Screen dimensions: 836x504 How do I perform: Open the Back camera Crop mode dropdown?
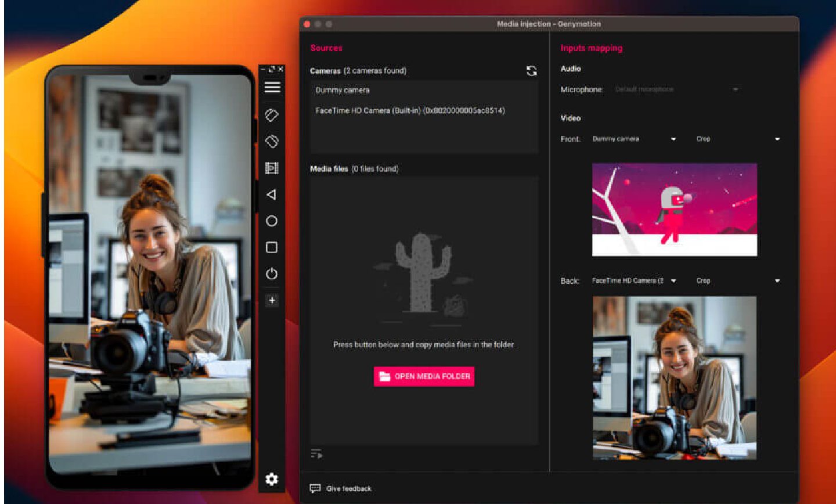(737, 280)
